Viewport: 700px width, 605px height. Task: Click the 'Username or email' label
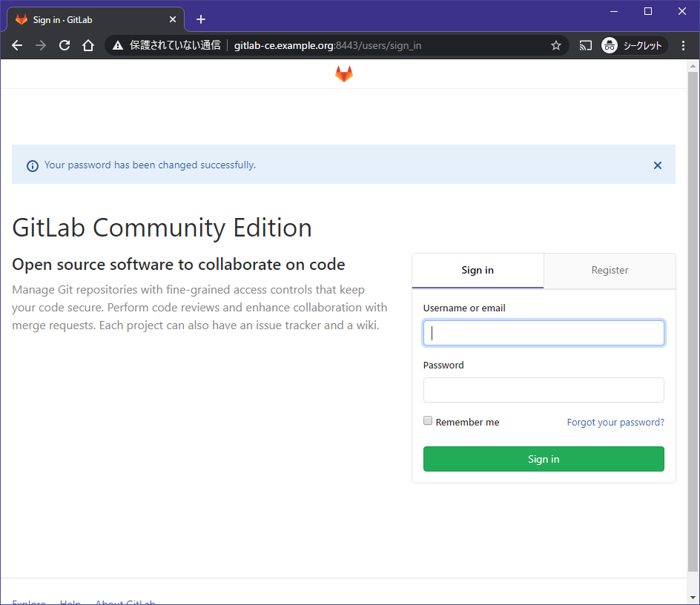pos(464,308)
